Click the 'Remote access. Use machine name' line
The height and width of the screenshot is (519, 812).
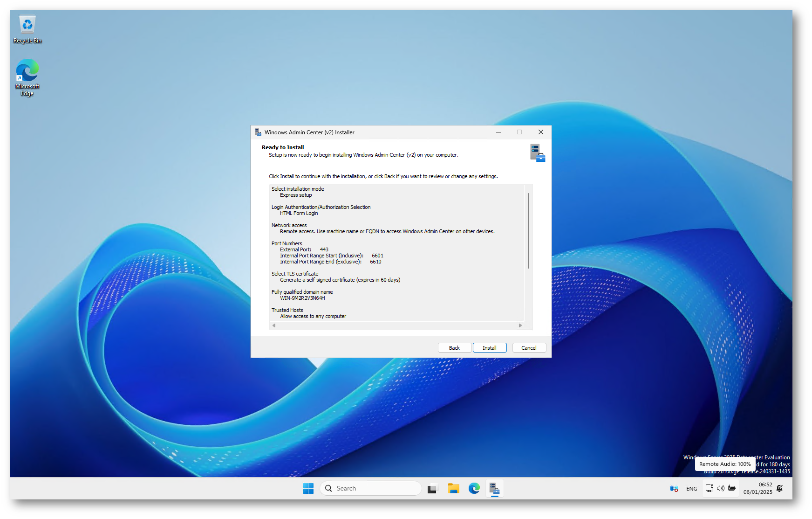[x=387, y=232]
